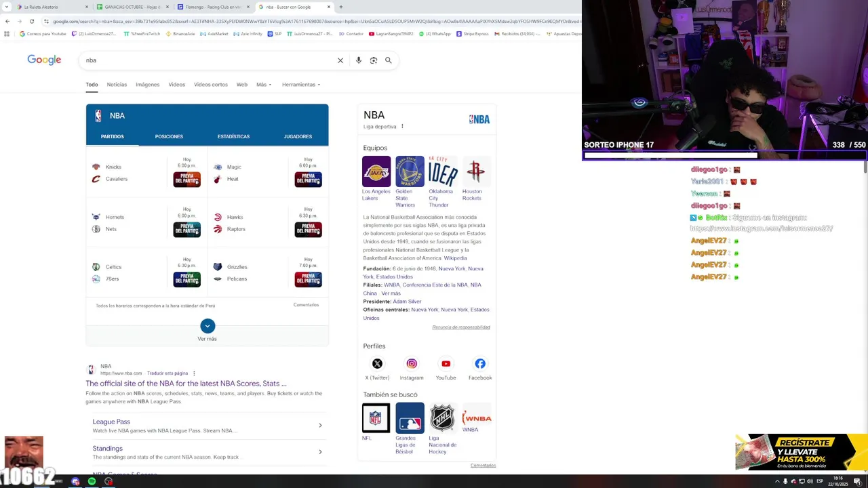Screen dimensions: 868x488
Task: Select the JUGADORES tab in NBA panel
Action: [298, 136]
